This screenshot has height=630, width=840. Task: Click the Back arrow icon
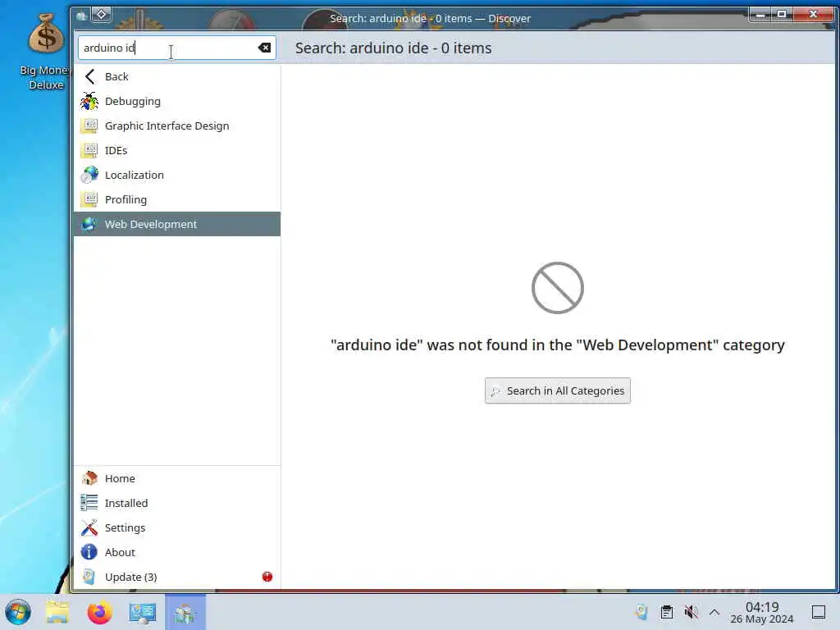click(x=89, y=76)
